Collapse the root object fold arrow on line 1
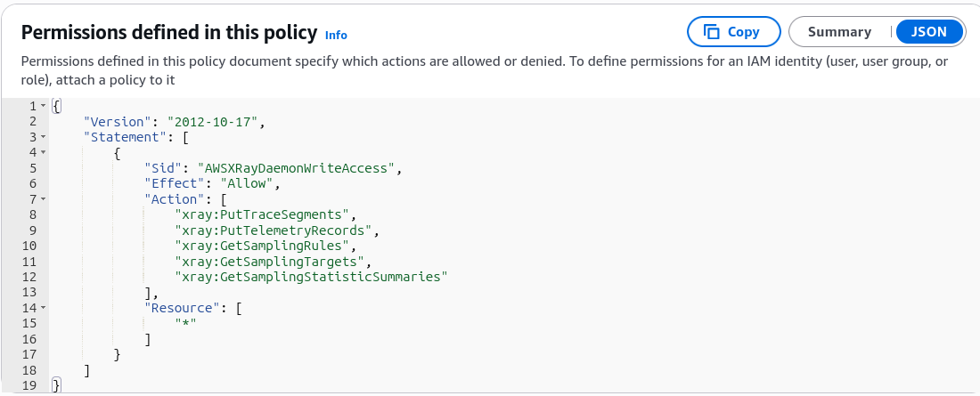The height and width of the screenshot is (396, 980). click(43, 106)
